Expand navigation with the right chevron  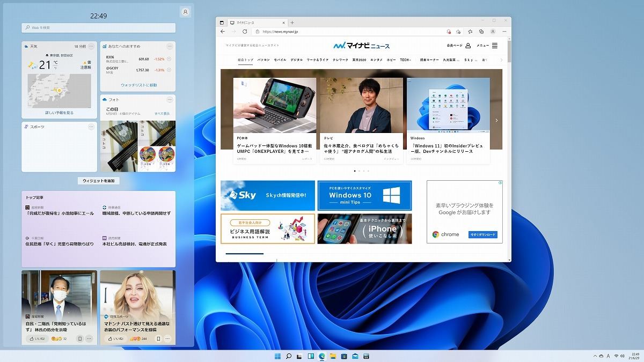501,60
